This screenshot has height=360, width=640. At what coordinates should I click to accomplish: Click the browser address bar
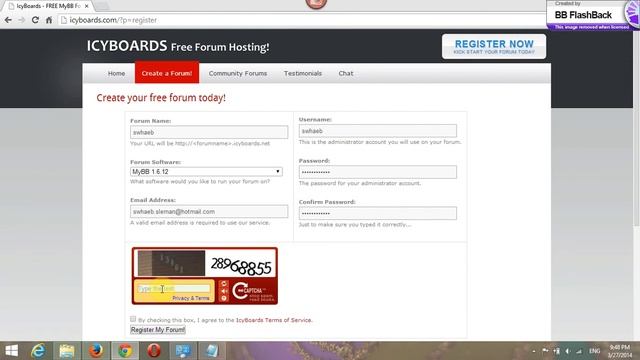point(302,20)
